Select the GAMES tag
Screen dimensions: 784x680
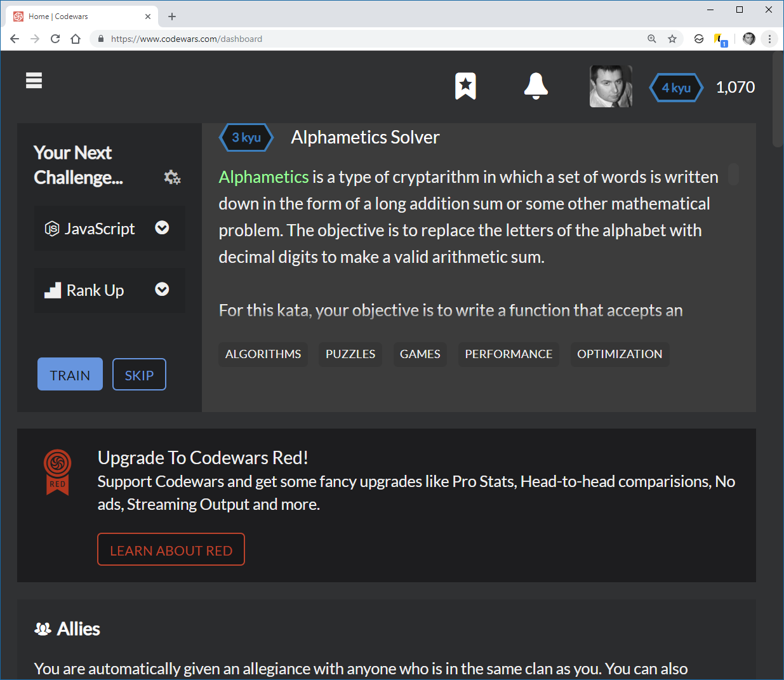pyautogui.click(x=420, y=354)
